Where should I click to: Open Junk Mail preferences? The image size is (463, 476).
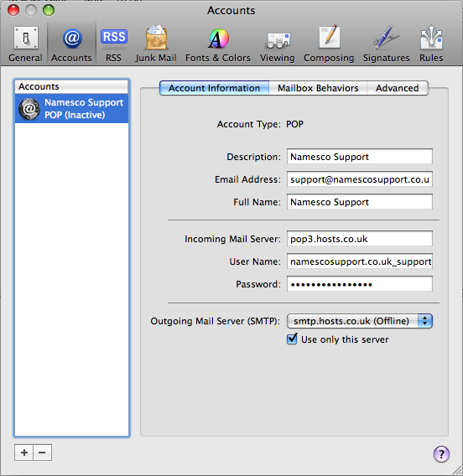156,44
